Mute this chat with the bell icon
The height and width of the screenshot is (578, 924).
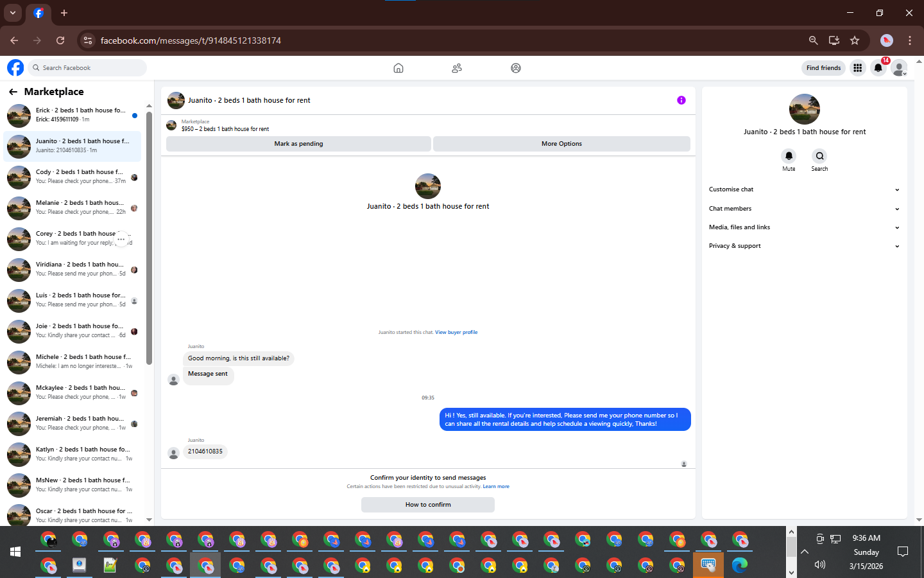(789, 156)
